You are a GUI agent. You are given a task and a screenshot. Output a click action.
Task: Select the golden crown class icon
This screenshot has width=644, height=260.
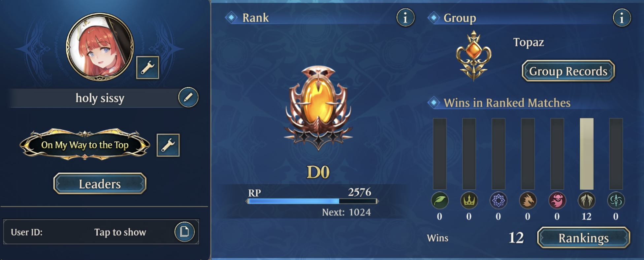coord(469,200)
